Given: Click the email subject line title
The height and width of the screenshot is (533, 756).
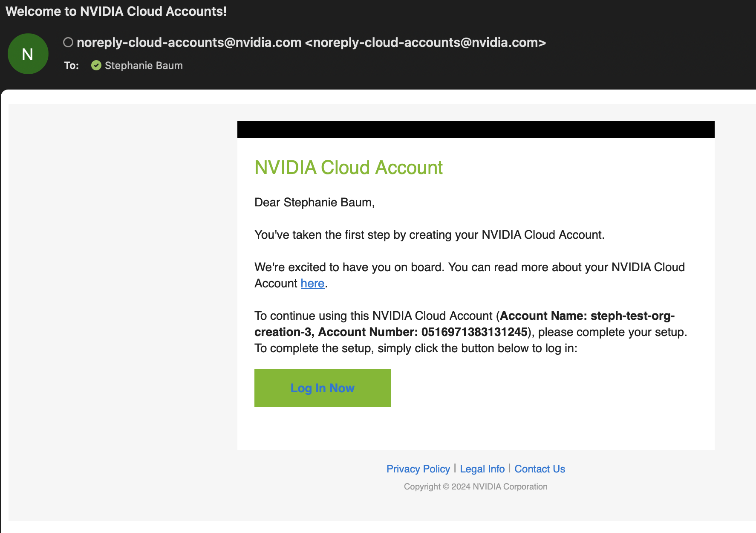Looking at the screenshot, I should pyautogui.click(x=116, y=11).
